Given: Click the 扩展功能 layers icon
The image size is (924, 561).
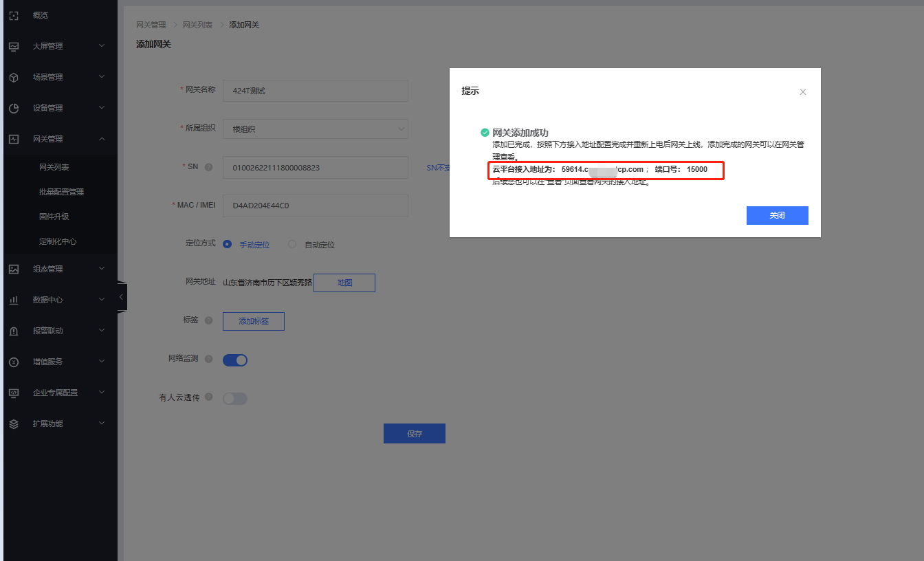Looking at the screenshot, I should 14,423.
